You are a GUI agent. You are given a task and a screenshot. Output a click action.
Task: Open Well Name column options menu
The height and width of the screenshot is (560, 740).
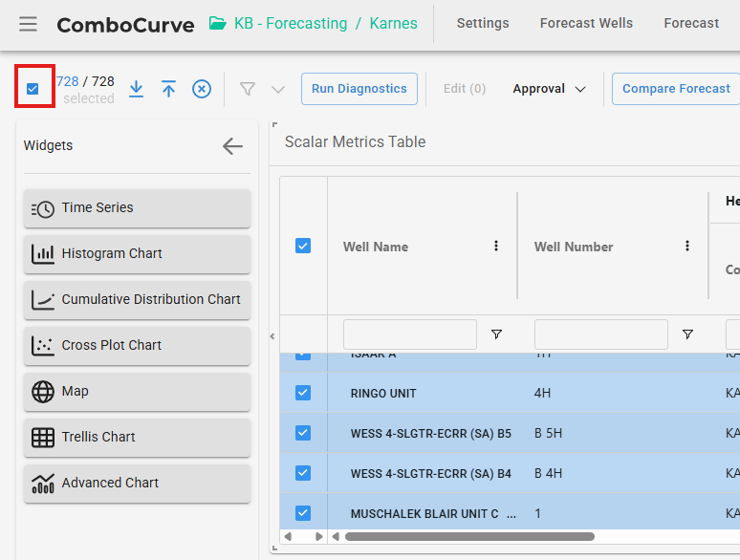pyautogui.click(x=496, y=246)
